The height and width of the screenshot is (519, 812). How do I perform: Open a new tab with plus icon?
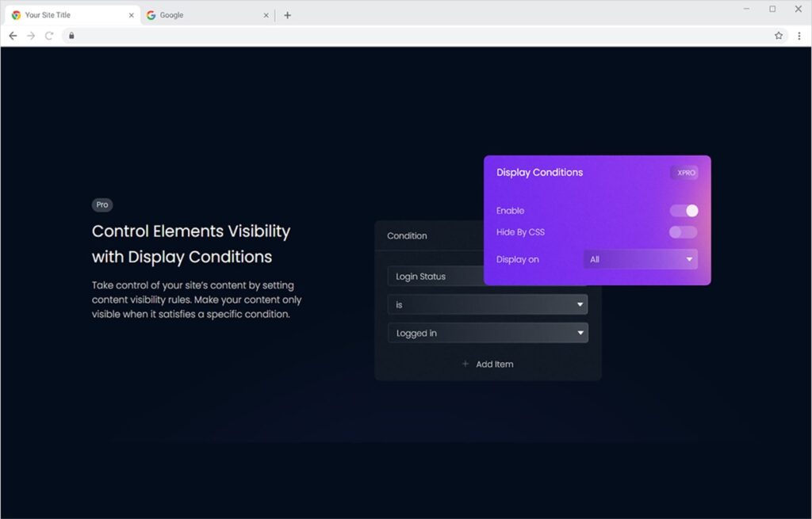click(287, 15)
